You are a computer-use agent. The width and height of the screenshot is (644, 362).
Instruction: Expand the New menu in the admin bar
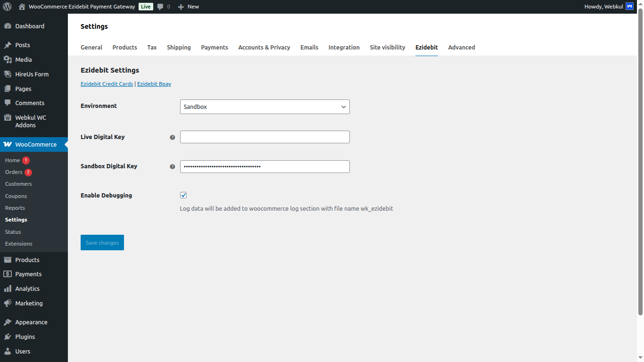[188, 7]
